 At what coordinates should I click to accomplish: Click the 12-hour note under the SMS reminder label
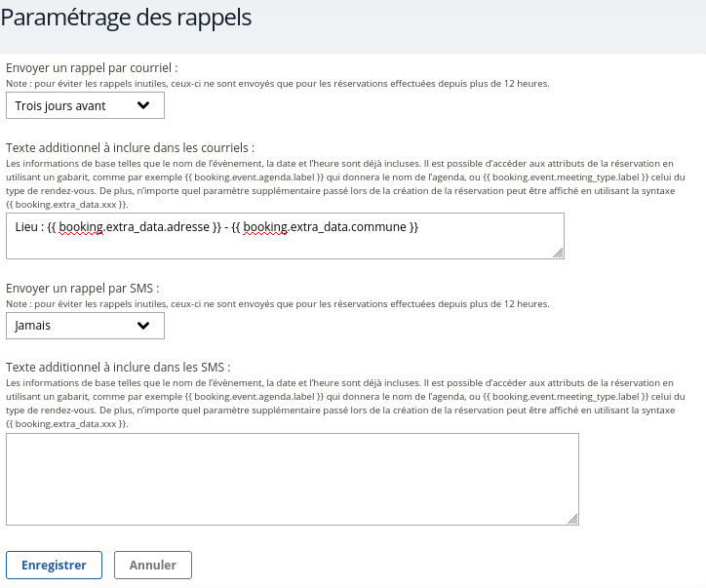click(277, 304)
